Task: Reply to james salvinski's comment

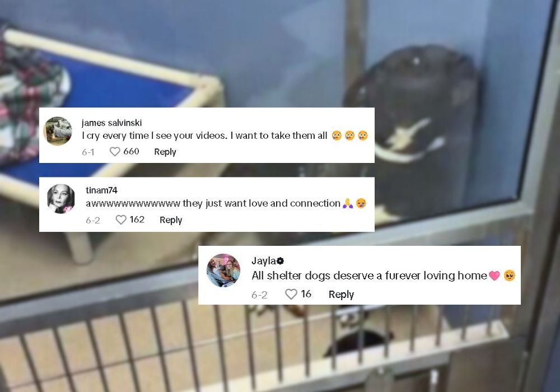Action: [165, 152]
